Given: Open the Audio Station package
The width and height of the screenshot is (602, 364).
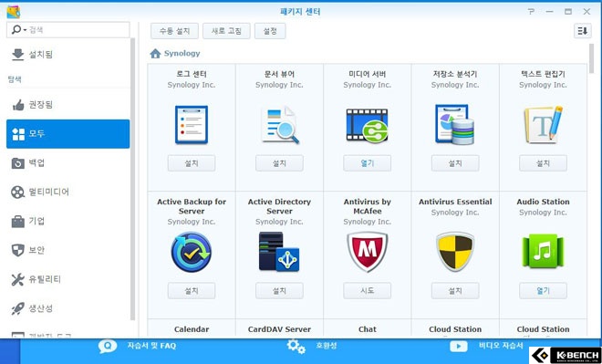Looking at the screenshot, I should click(x=543, y=291).
